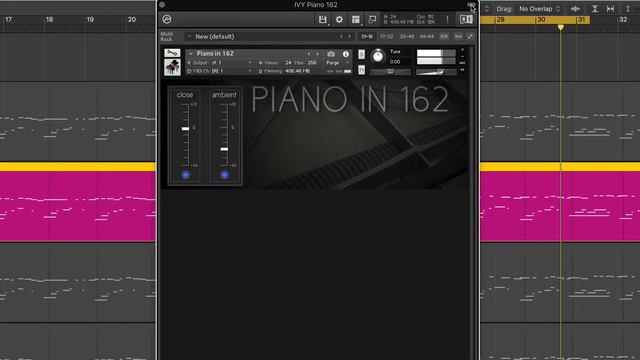Viewport: 640px width, 360px height.
Task: Adjust the instrument volume slider
Action: (436, 72)
